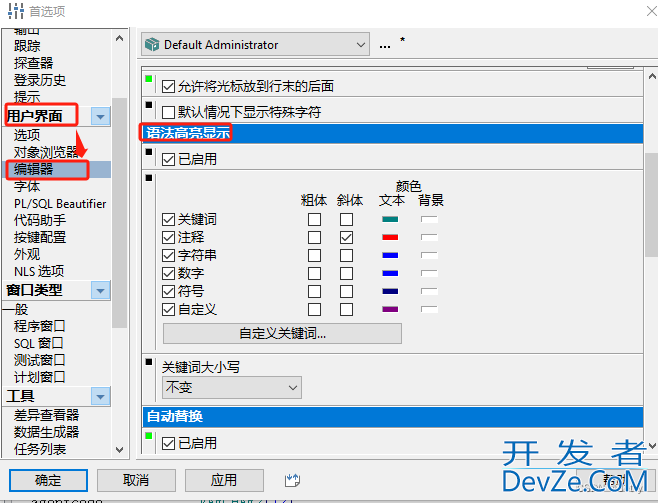658x503 pixels.
Task: Click the blue text color for 数字
Action: tap(390, 273)
